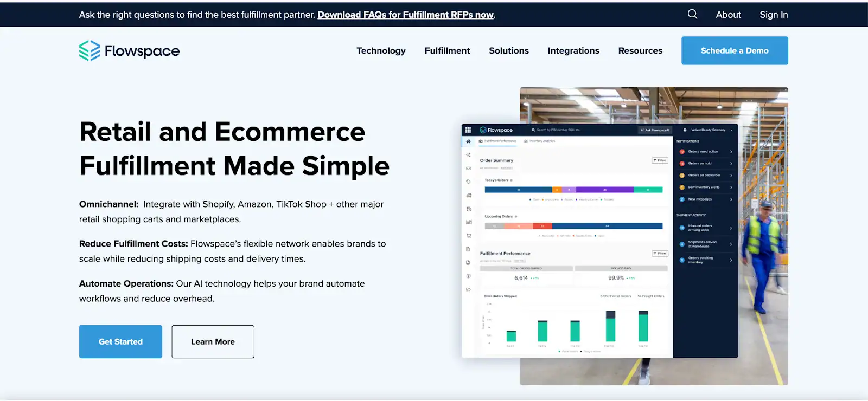This screenshot has width=868, height=401.
Task: Click the blue badge on New messages
Action: 682,199
